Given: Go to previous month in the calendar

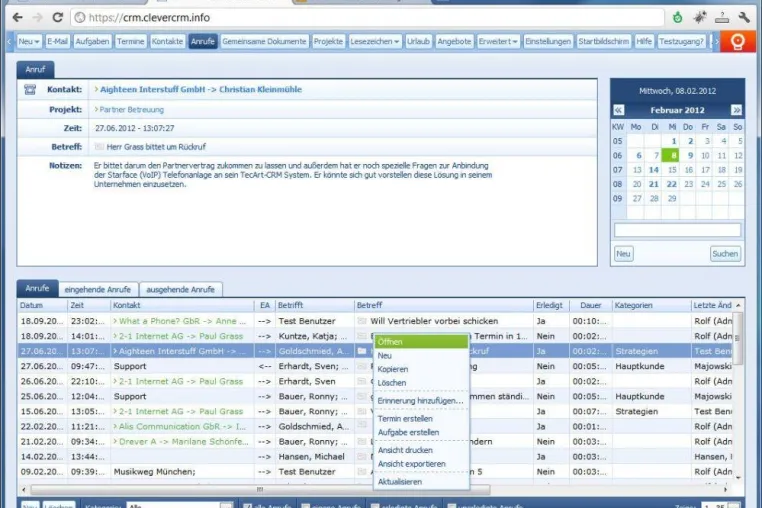Looking at the screenshot, I should (618, 110).
